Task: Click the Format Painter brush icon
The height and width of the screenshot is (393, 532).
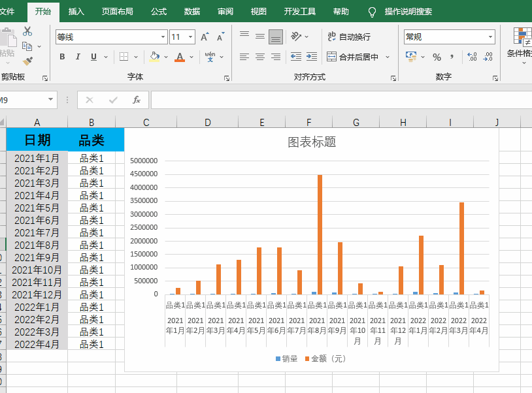Action: (27, 61)
